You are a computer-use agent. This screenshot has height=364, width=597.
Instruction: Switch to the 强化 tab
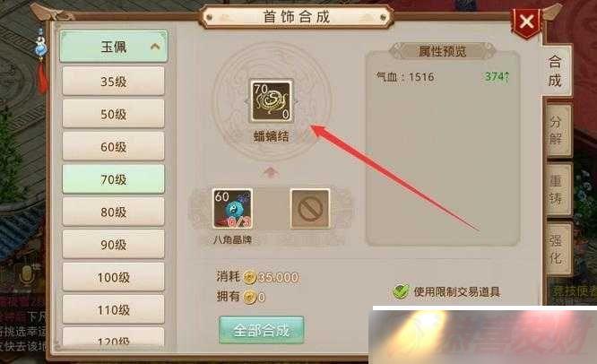point(557,249)
